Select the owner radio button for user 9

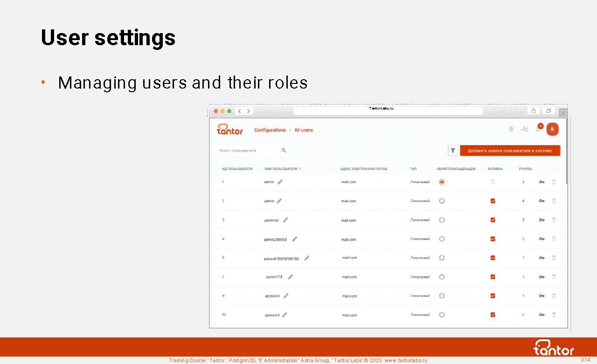(x=442, y=296)
